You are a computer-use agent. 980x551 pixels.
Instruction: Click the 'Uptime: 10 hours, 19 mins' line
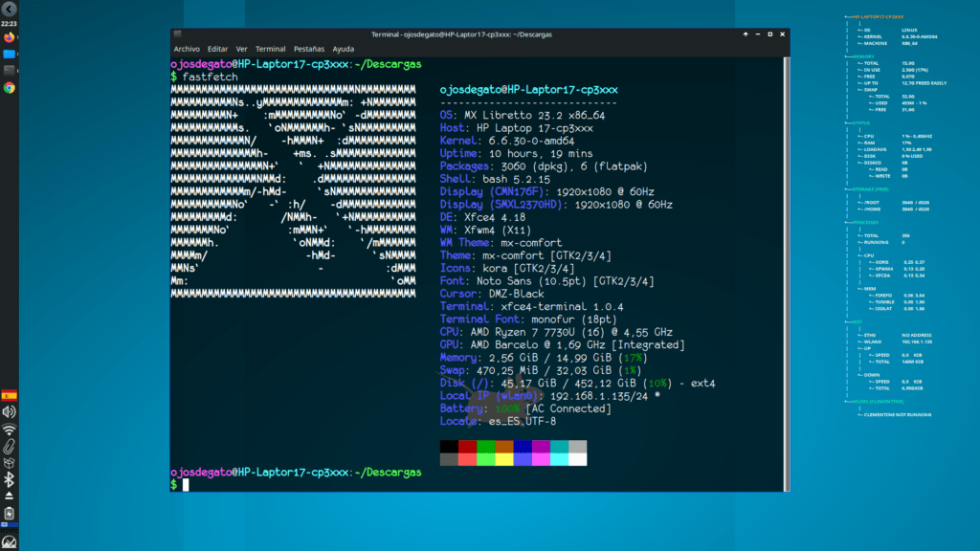click(x=516, y=154)
